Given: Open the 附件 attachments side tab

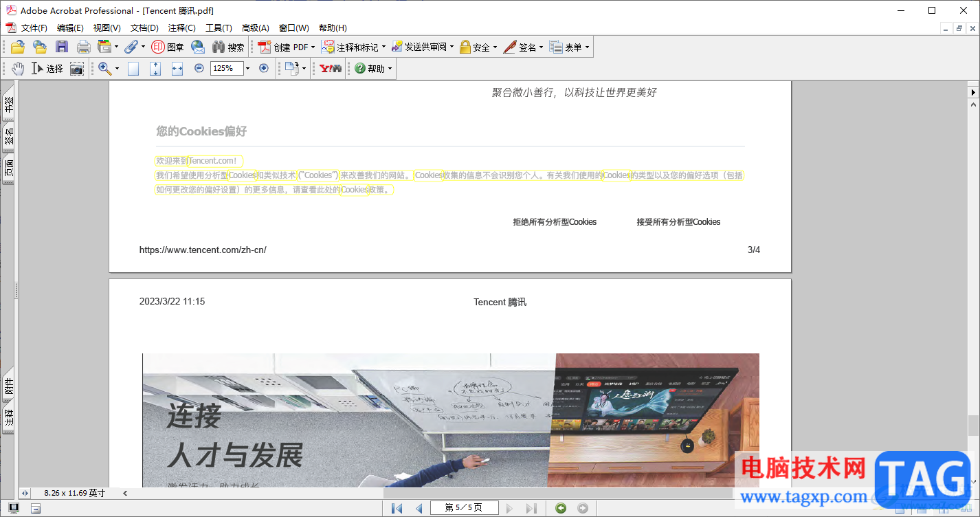Looking at the screenshot, I should click(x=8, y=386).
